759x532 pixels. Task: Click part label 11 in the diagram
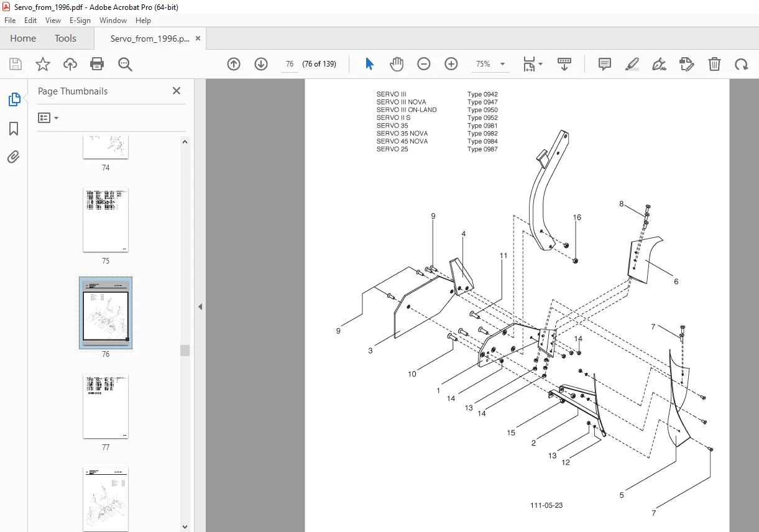click(x=504, y=255)
